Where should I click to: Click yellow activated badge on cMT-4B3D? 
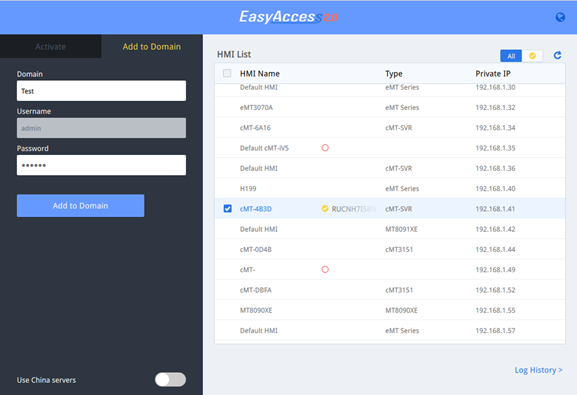[x=325, y=209]
